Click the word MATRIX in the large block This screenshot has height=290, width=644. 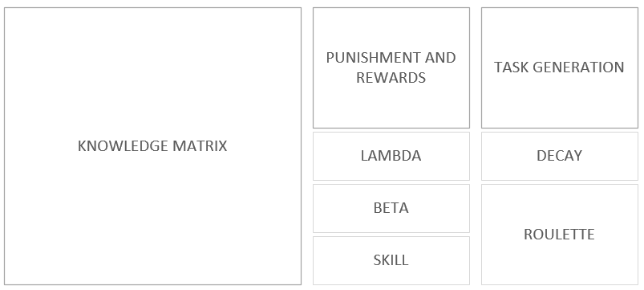tap(200, 146)
